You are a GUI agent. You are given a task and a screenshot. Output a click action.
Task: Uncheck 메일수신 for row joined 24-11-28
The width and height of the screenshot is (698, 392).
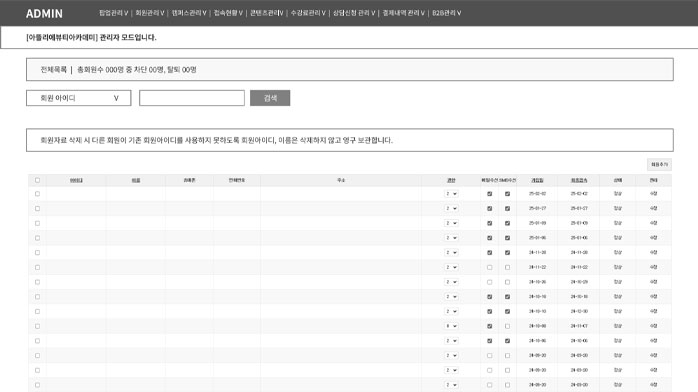coord(490,252)
